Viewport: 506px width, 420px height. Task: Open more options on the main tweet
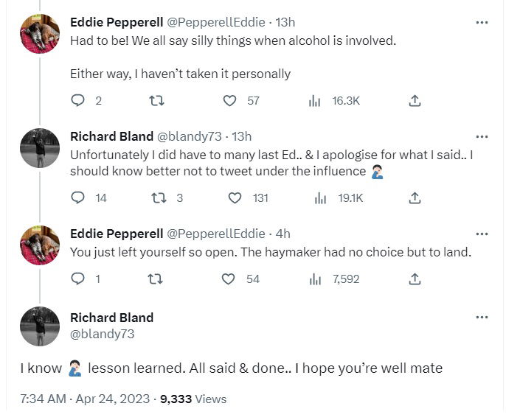pos(482,318)
